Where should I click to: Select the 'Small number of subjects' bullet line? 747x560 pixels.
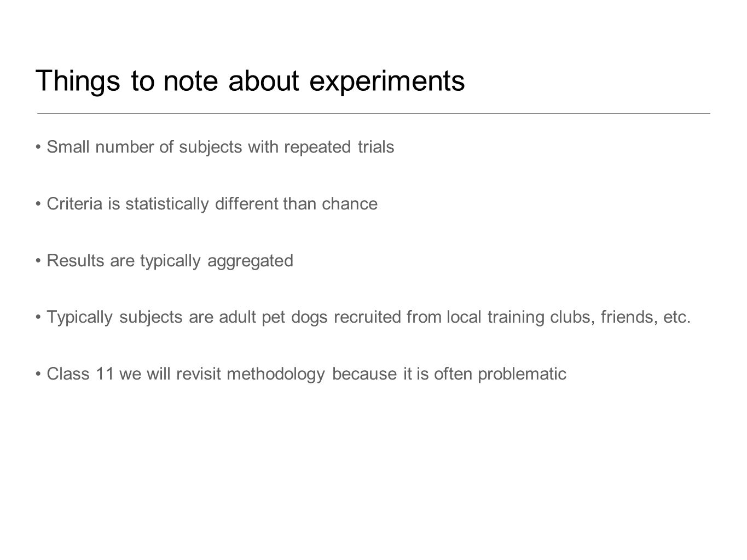tap(215, 148)
